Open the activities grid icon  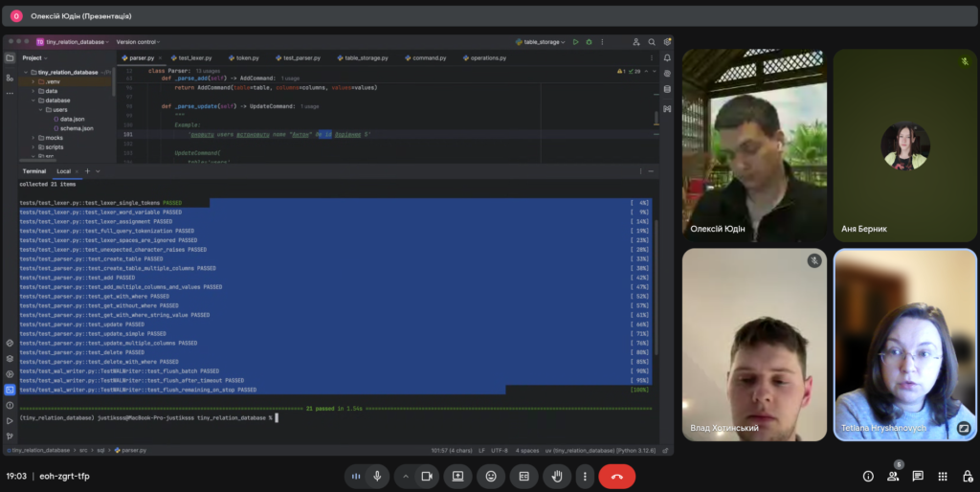coord(943,476)
